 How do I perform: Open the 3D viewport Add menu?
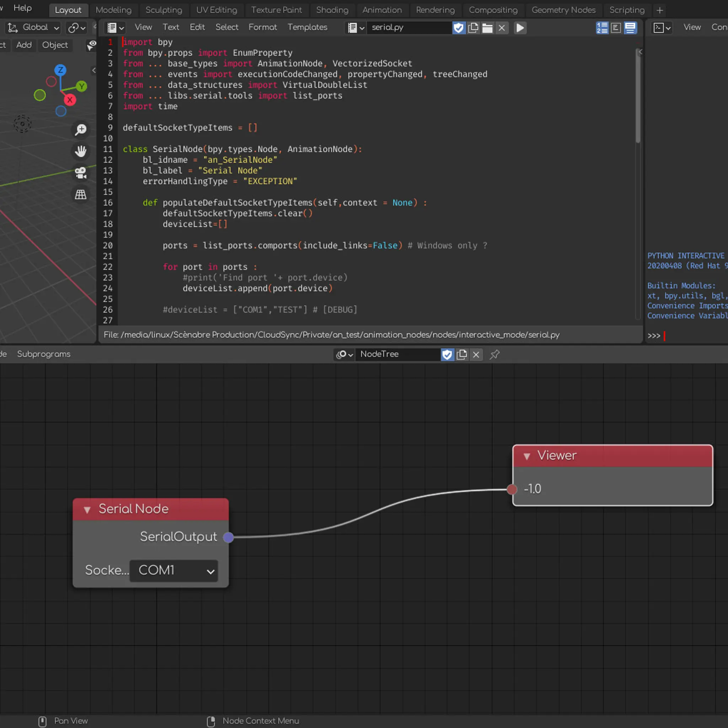coord(24,45)
